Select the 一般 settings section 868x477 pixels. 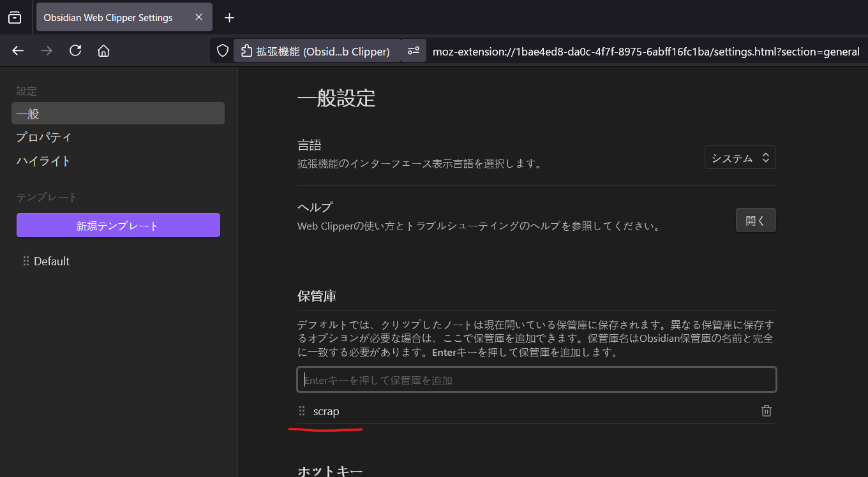(118, 114)
